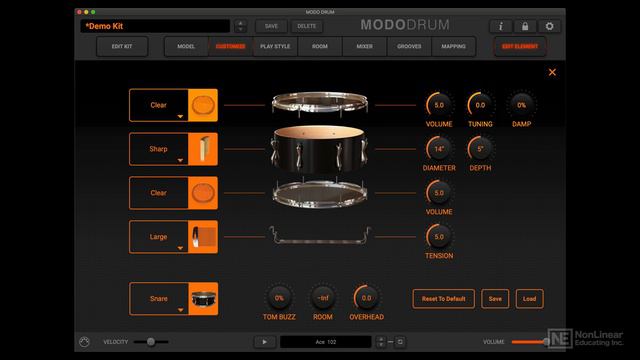Click the groove stepper beside Ace 102
Viewport: 640px width, 360px height.
coord(381,342)
